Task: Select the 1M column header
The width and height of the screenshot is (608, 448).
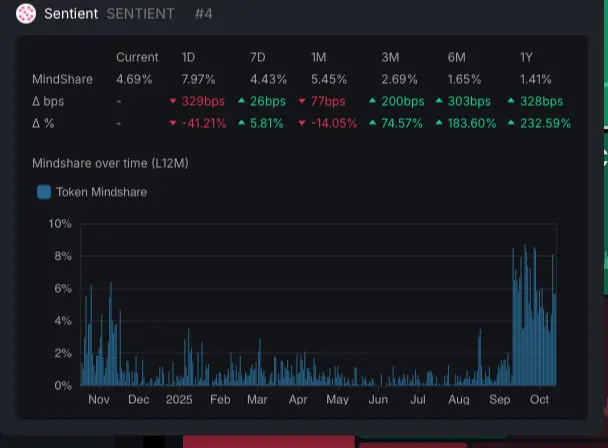Action: click(319, 57)
